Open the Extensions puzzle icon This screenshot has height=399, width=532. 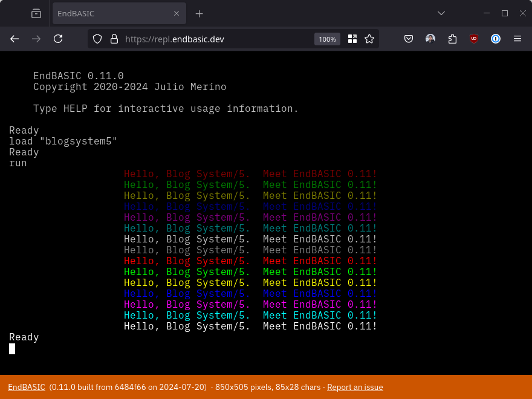(452, 39)
